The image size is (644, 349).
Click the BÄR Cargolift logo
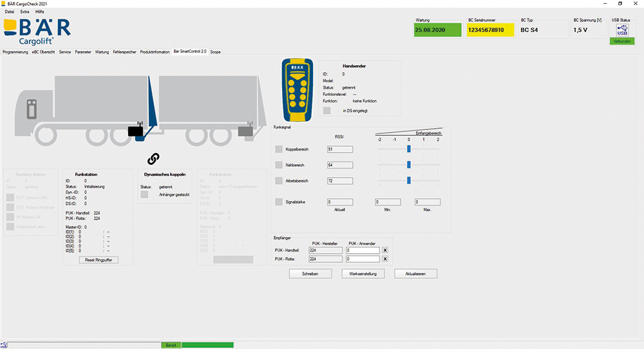click(37, 31)
